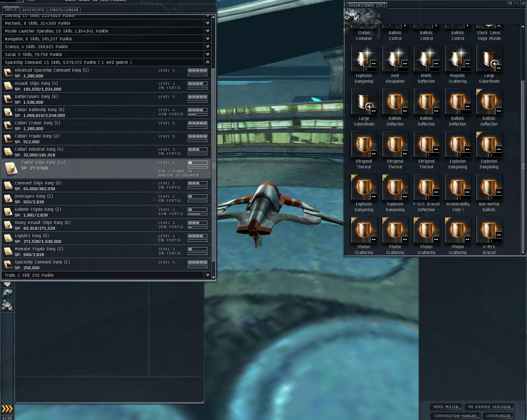Click the Büro mieten button

point(446,407)
